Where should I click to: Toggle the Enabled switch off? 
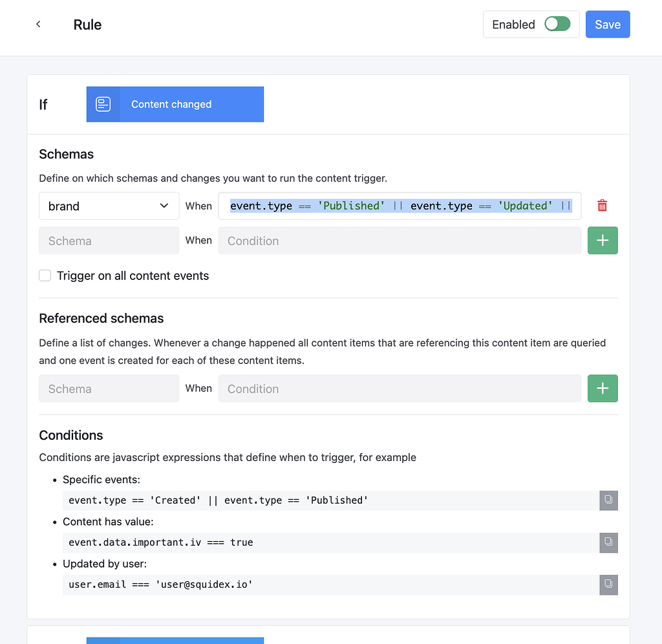[x=557, y=24]
